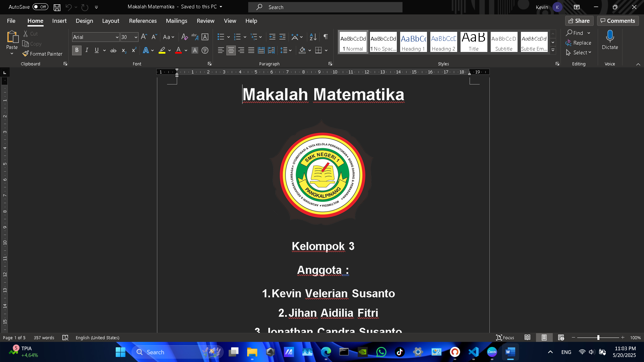
Task: Click the proofing errors icon in status bar
Action: [65, 338]
